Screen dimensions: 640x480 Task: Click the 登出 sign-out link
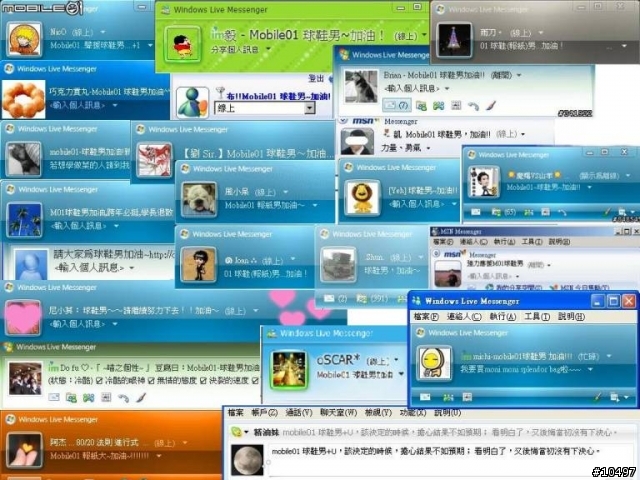[316, 78]
